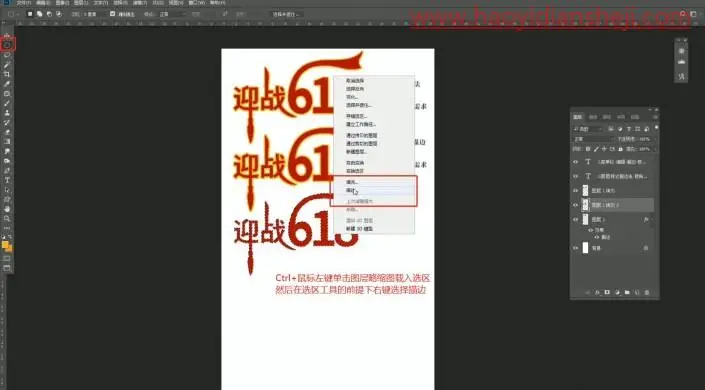Toggle visibility of the 描边 stroke effect
705x390 pixels.
(597, 237)
